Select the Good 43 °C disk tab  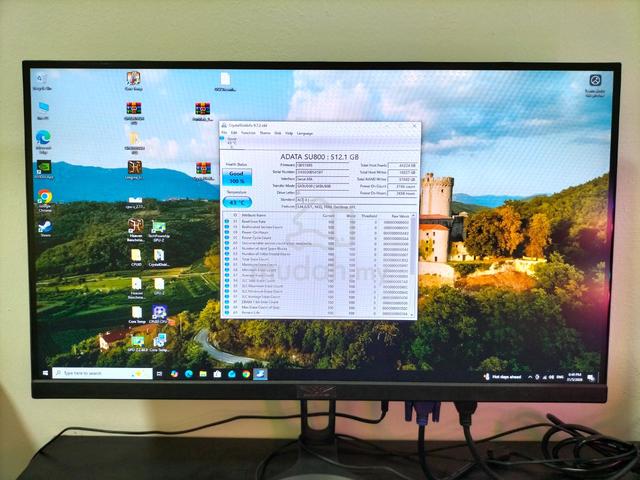pos(231,142)
